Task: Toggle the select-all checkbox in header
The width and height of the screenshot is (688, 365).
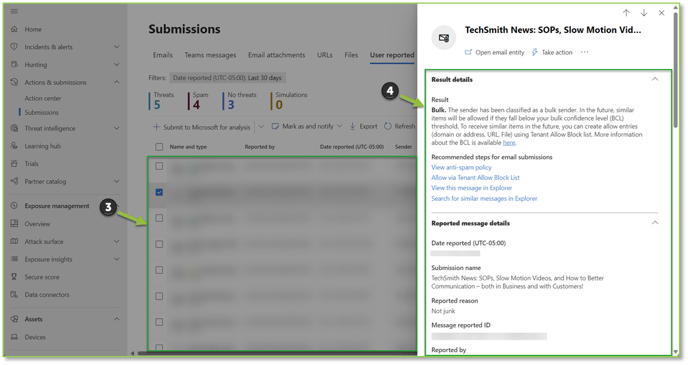Action: coord(159,147)
